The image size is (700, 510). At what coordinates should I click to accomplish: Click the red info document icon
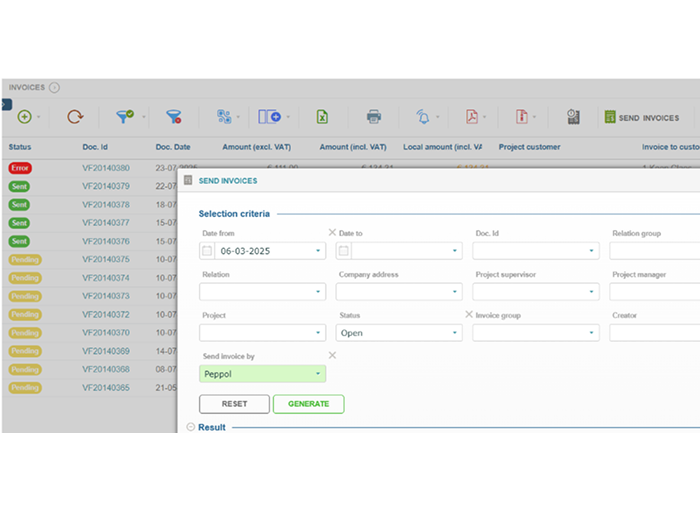(x=522, y=117)
